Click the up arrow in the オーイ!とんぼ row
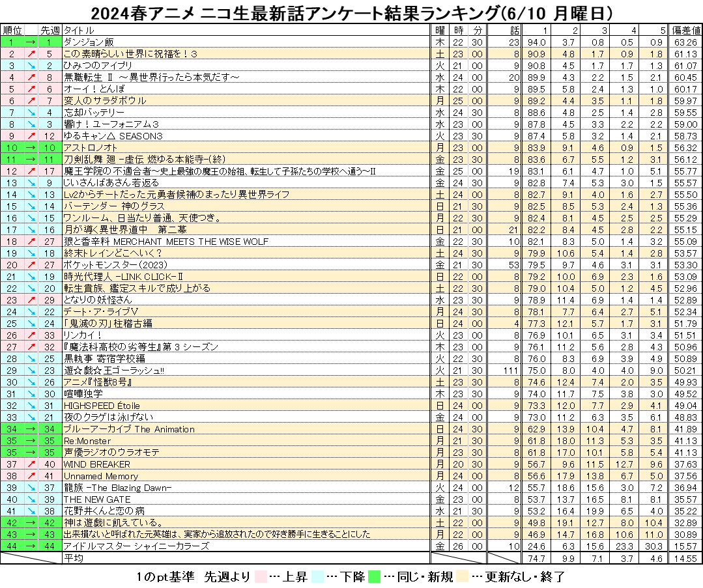Viewport: 703px width, 588px height. click(x=31, y=89)
